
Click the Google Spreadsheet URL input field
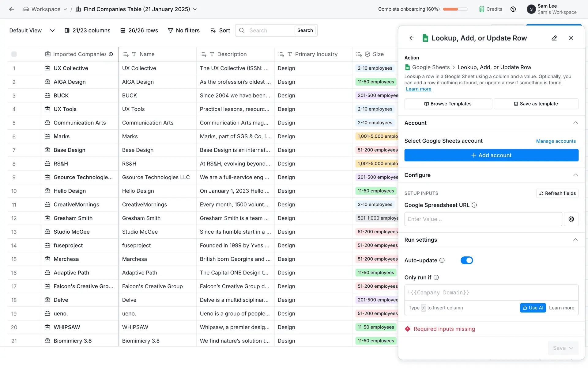pyautogui.click(x=483, y=219)
